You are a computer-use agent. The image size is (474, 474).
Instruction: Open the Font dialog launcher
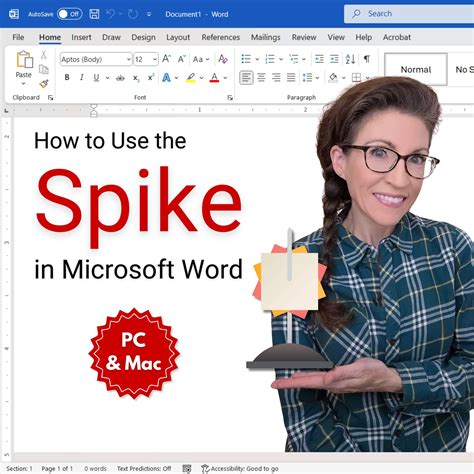(x=230, y=97)
